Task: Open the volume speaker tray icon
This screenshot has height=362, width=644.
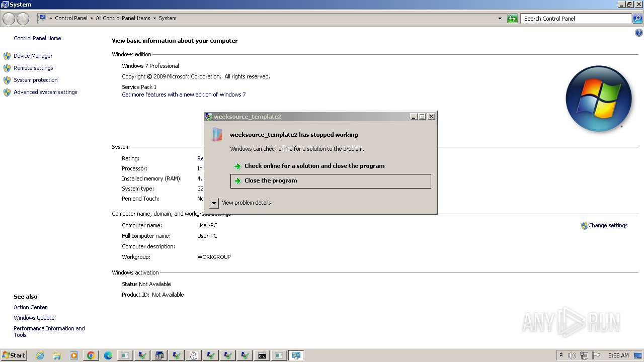Action: (572, 355)
